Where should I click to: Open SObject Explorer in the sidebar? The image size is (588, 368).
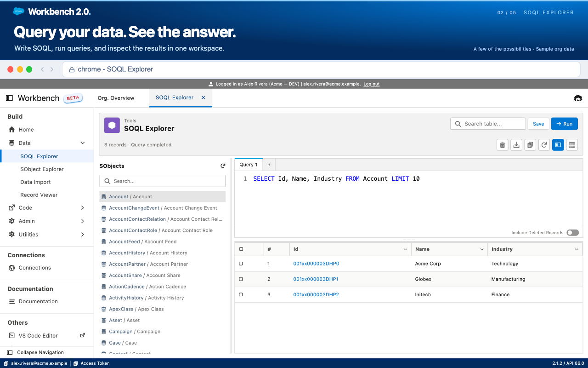pos(42,169)
